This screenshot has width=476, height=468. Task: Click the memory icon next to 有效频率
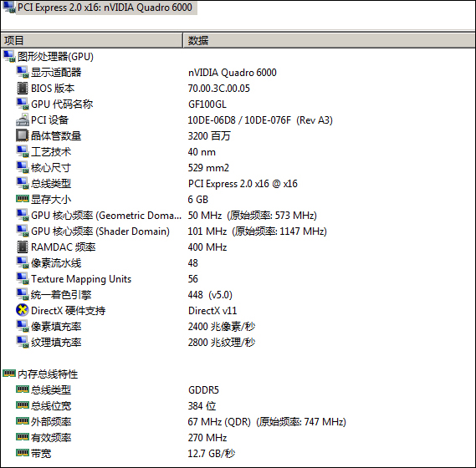(x=23, y=437)
